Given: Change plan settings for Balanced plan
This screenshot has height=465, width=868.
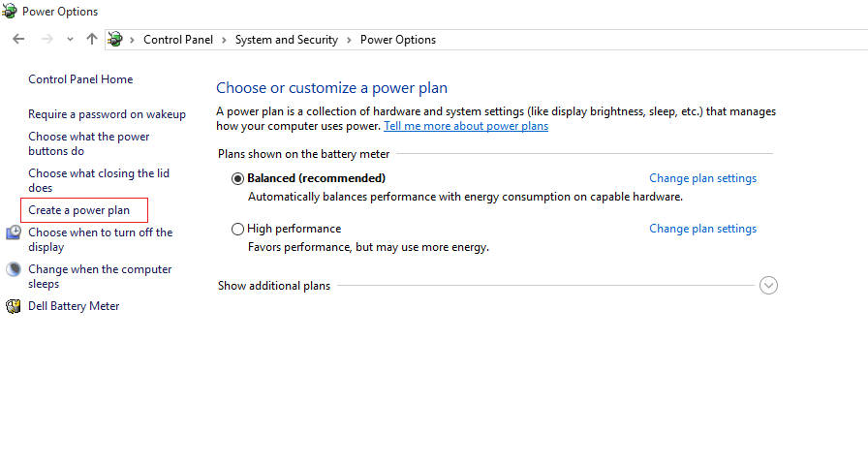Looking at the screenshot, I should (702, 178).
